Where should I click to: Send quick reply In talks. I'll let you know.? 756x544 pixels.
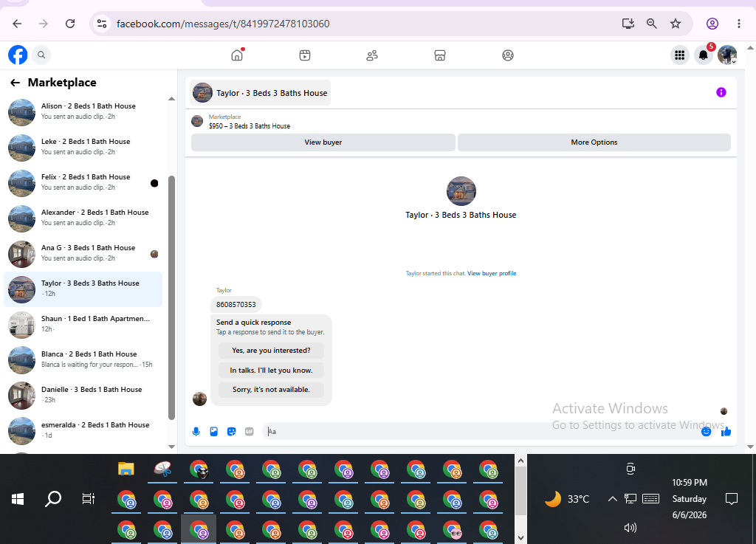(x=271, y=370)
